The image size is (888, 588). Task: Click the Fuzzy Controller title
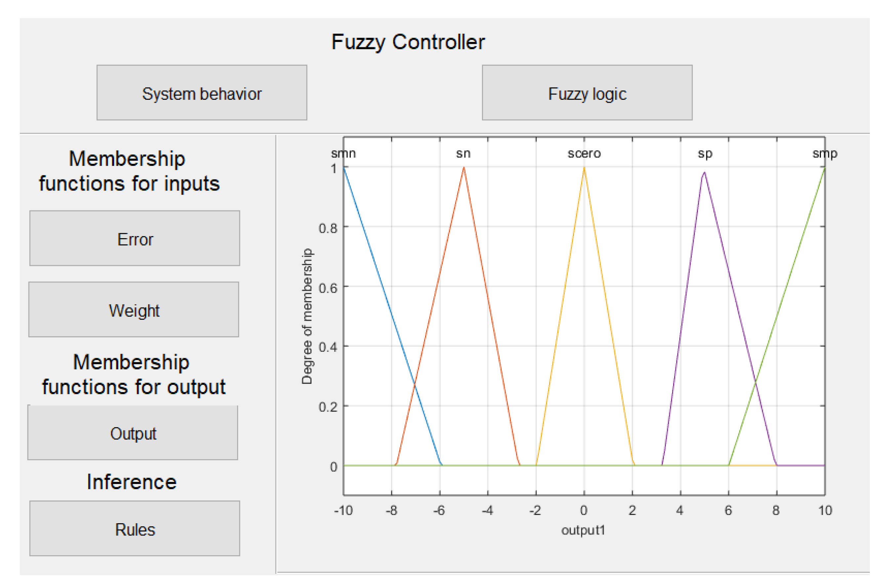[x=408, y=42]
